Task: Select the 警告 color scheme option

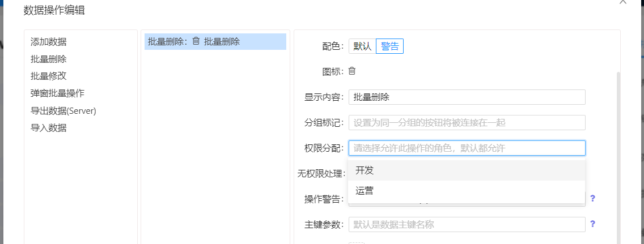Action: pos(389,46)
